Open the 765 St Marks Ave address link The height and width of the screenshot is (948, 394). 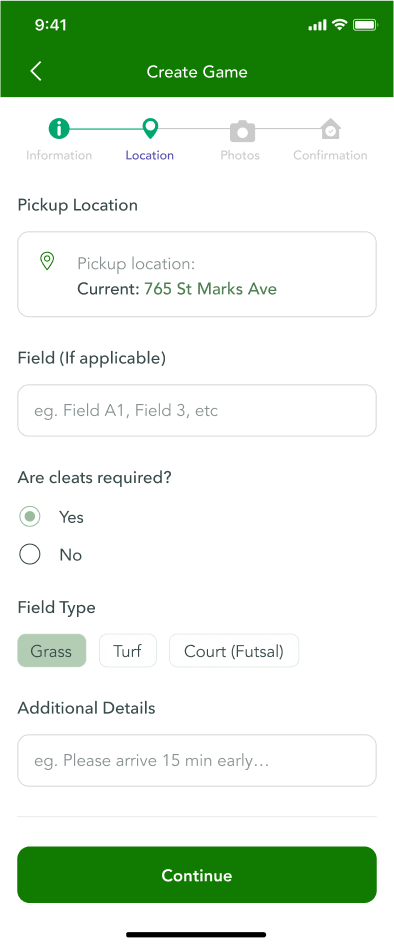210,289
